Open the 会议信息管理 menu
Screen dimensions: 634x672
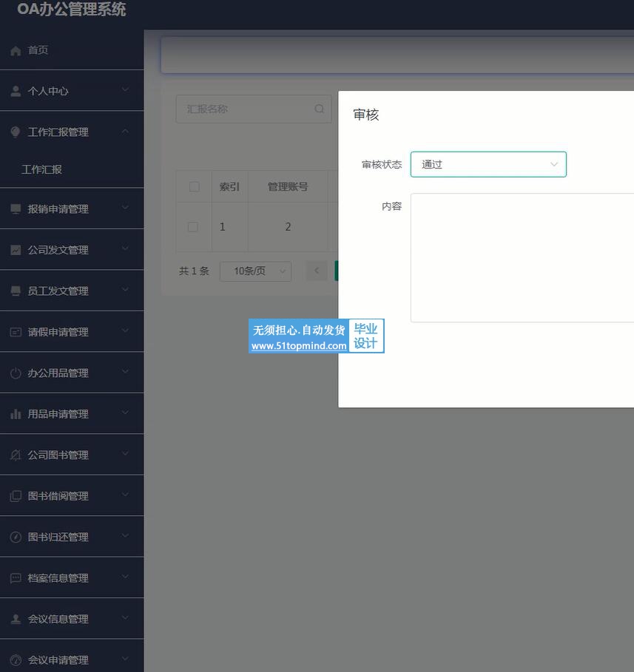pos(72,619)
